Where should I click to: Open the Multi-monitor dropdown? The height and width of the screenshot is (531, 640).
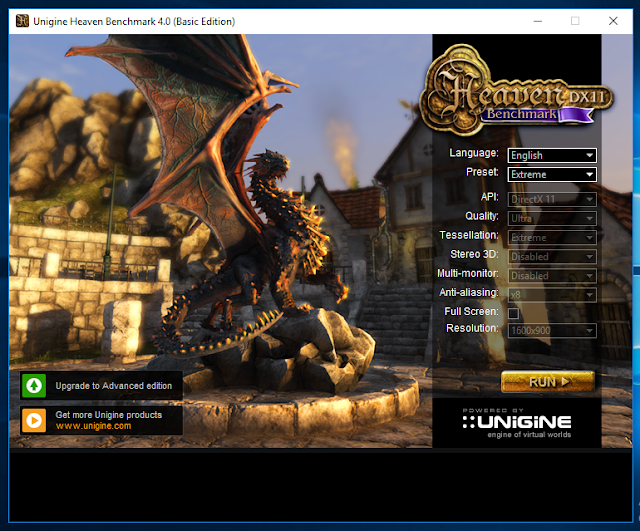click(552, 276)
